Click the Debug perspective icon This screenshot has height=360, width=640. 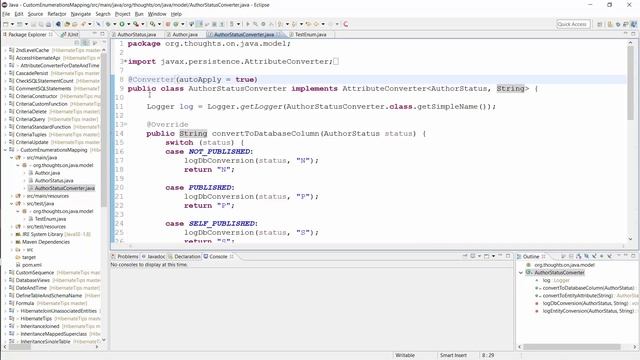pos(618,24)
